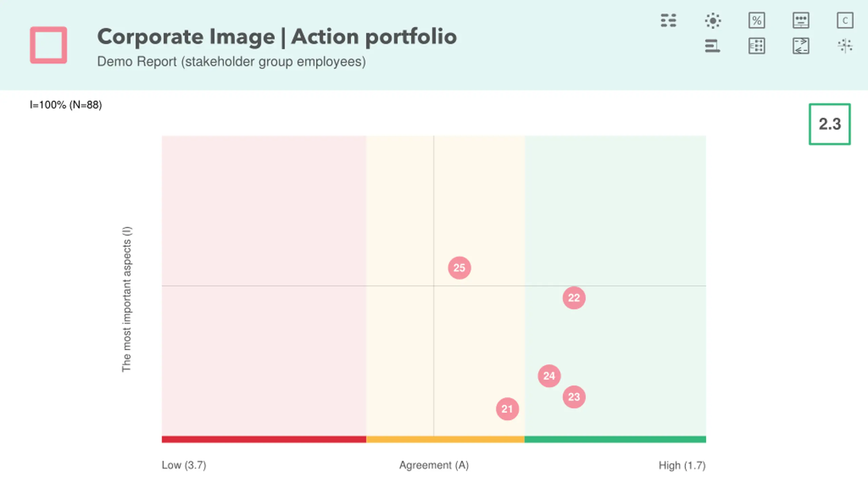Click the boxed letter C icon
Viewport: 868px width, 488px height.
click(845, 21)
